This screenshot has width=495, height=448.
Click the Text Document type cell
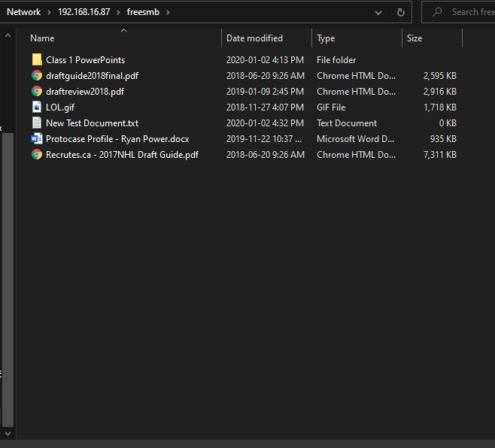[347, 123]
